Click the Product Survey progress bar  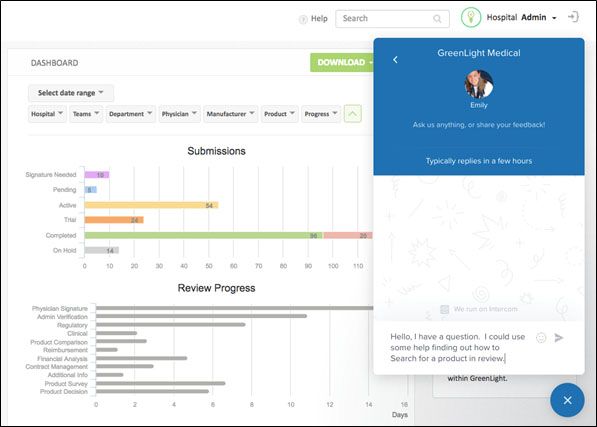[160, 383]
